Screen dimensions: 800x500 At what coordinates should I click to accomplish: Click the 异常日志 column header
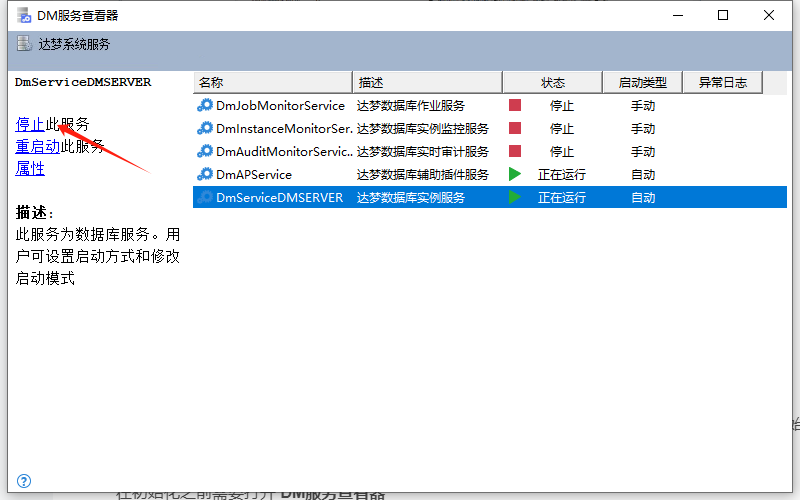(x=723, y=83)
